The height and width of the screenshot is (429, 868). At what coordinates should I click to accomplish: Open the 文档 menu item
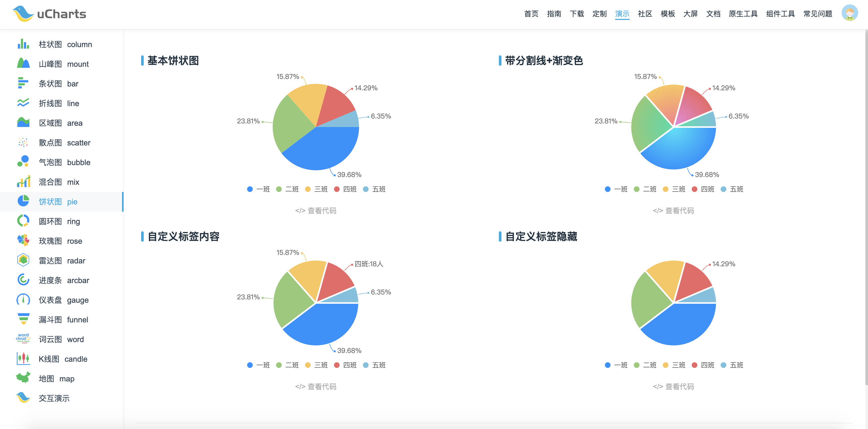coord(713,14)
